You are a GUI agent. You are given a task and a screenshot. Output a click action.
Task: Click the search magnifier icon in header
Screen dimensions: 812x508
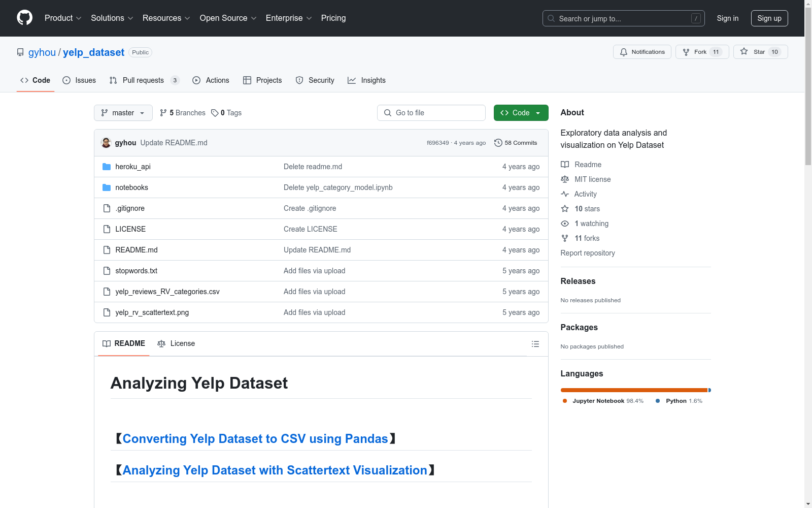coord(551,18)
